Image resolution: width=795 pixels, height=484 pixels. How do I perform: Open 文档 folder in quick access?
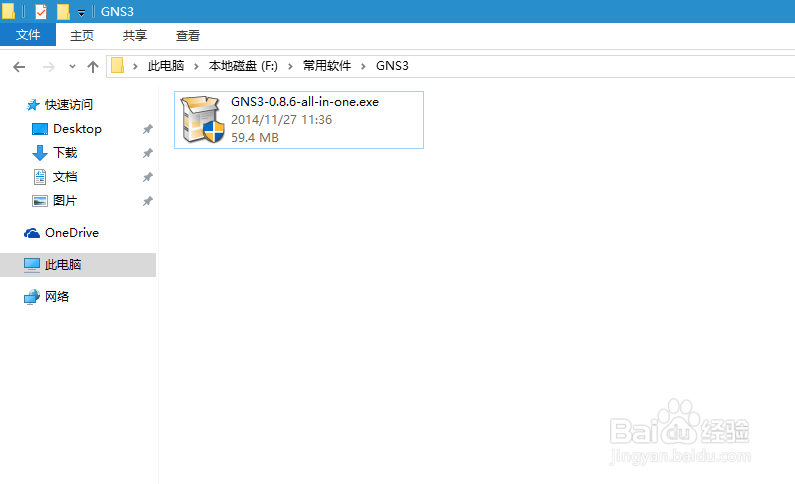(65, 177)
